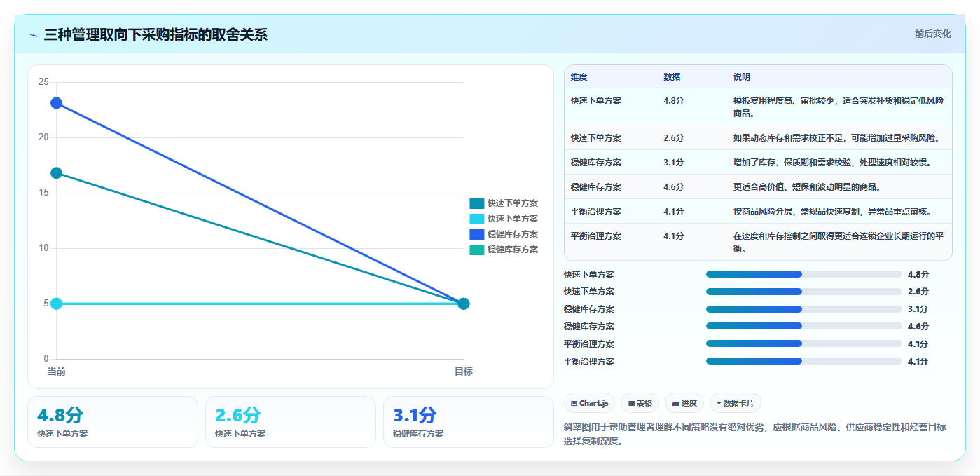
Task: Click description starting 如果动态库存和需求校正不足
Action: tap(836, 138)
